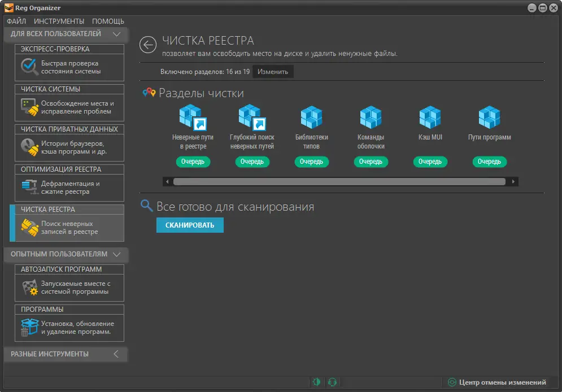Viewport: 562px width, 392px height.
Task: Open the ИНСТРУМЕНТЫ menu
Action: click(59, 21)
